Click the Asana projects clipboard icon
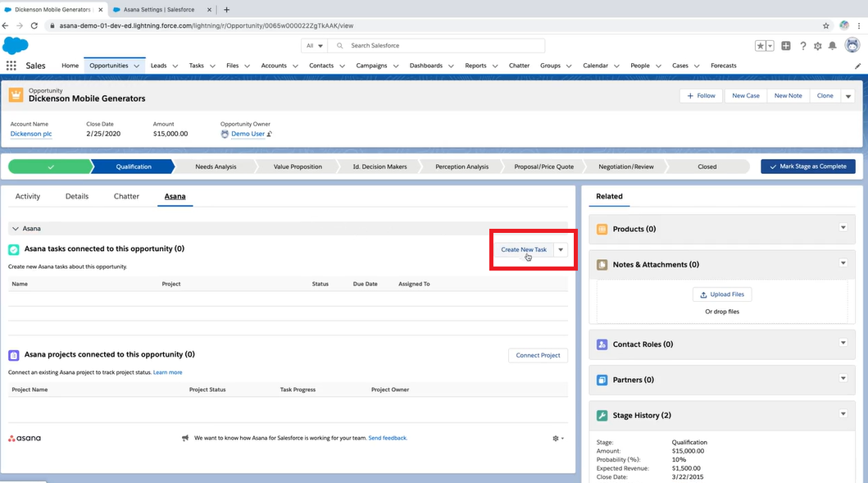This screenshot has height=483, width=868. (14, 355)
